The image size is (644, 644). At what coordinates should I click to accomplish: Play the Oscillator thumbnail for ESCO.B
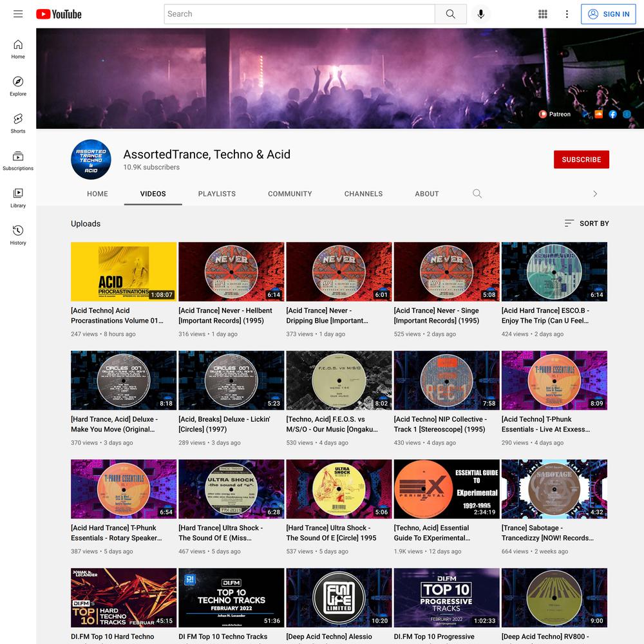[x=554, y=272]
